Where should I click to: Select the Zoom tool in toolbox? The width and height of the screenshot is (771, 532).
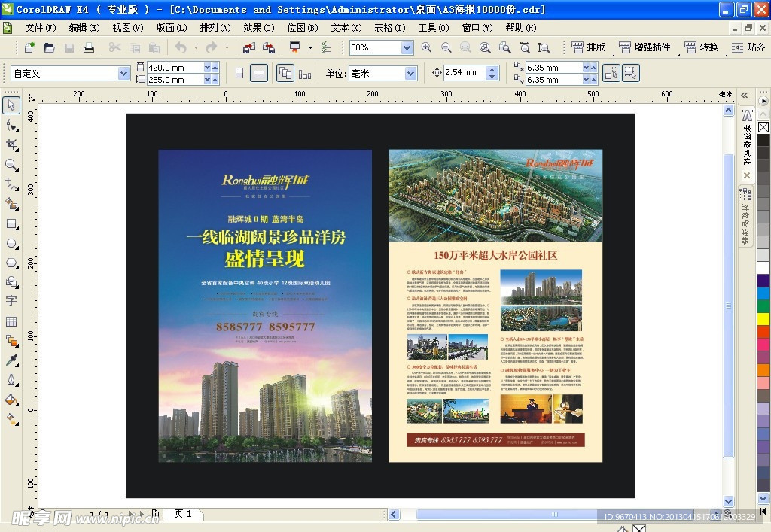click(11, 165)
